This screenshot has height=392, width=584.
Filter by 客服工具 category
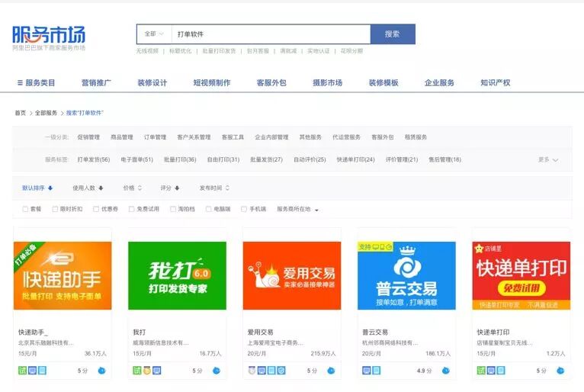click(233, 137)
